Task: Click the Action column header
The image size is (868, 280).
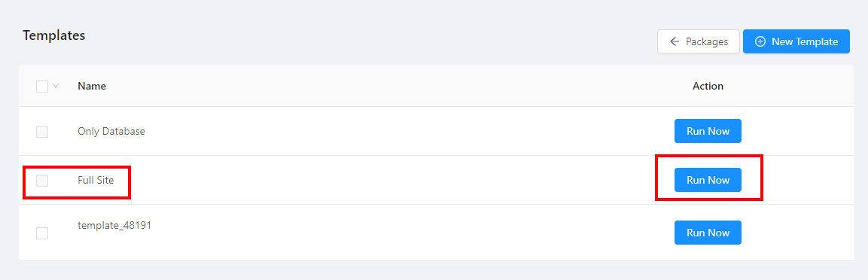Action: 708,86
